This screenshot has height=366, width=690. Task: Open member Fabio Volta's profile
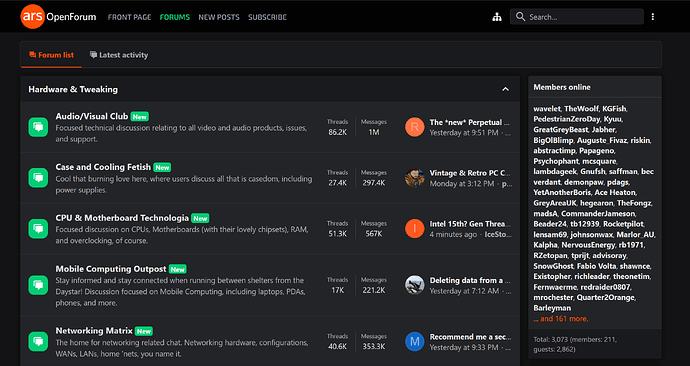[x=596, y=266]
